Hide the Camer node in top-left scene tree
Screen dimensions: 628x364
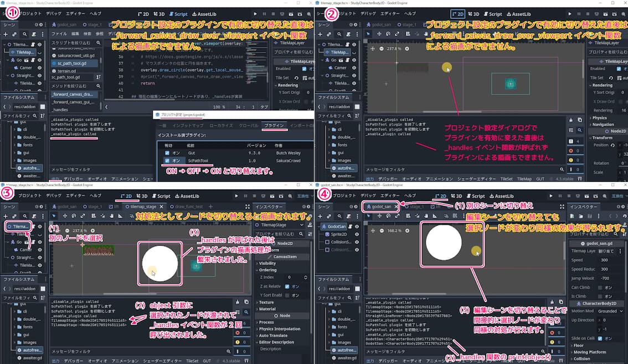click(39, 68)
